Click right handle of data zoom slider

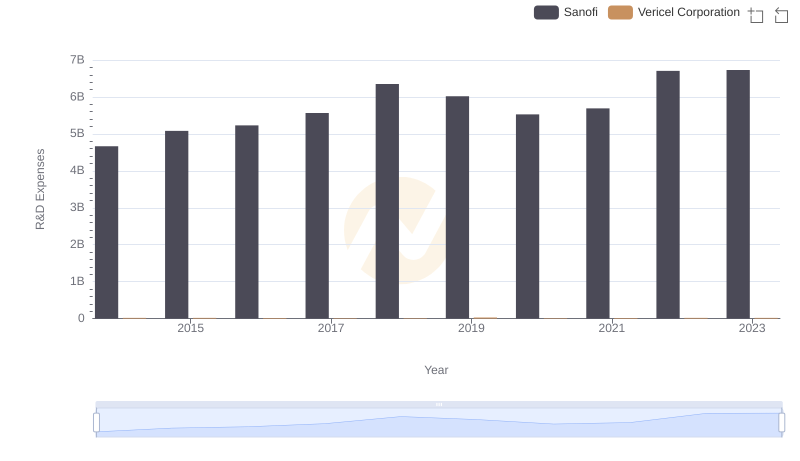781,422
